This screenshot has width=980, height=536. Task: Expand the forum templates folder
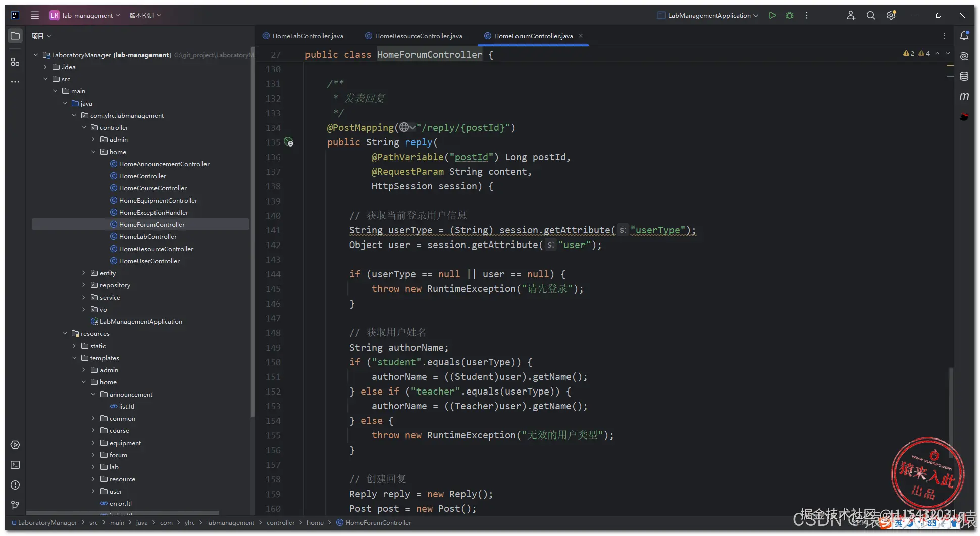click(93, 455)
